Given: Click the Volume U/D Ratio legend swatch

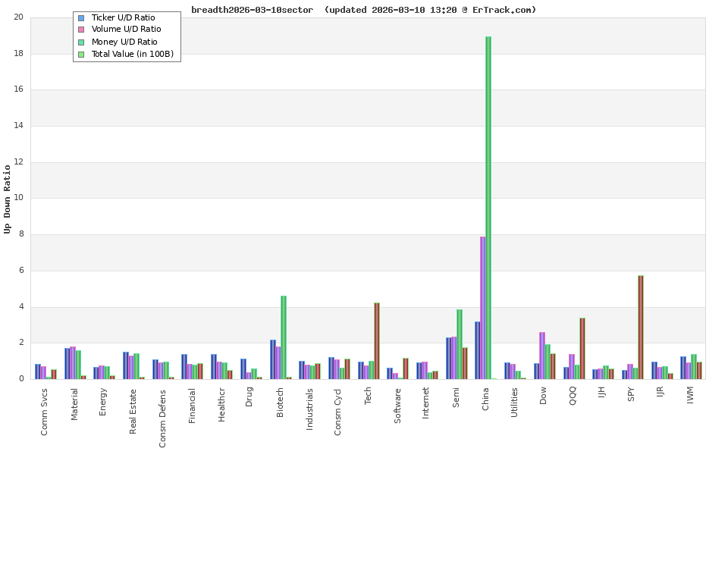Looking at the screenshot, I should [81, 30].
